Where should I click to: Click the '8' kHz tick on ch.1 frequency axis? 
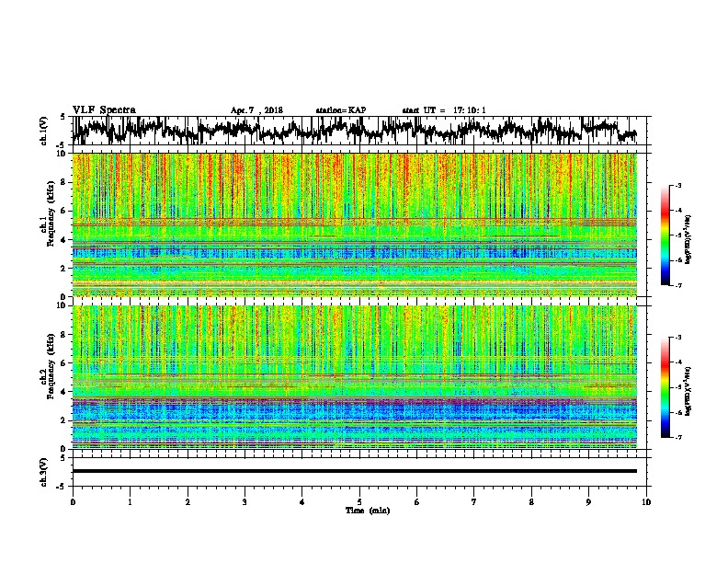click(x=63, y=182)
